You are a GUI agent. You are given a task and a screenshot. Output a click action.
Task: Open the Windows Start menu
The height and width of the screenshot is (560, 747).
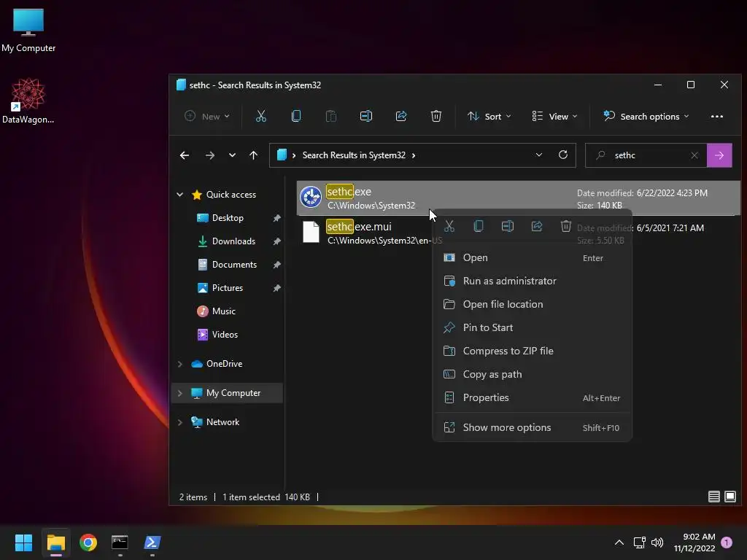[x=23, y=542]
